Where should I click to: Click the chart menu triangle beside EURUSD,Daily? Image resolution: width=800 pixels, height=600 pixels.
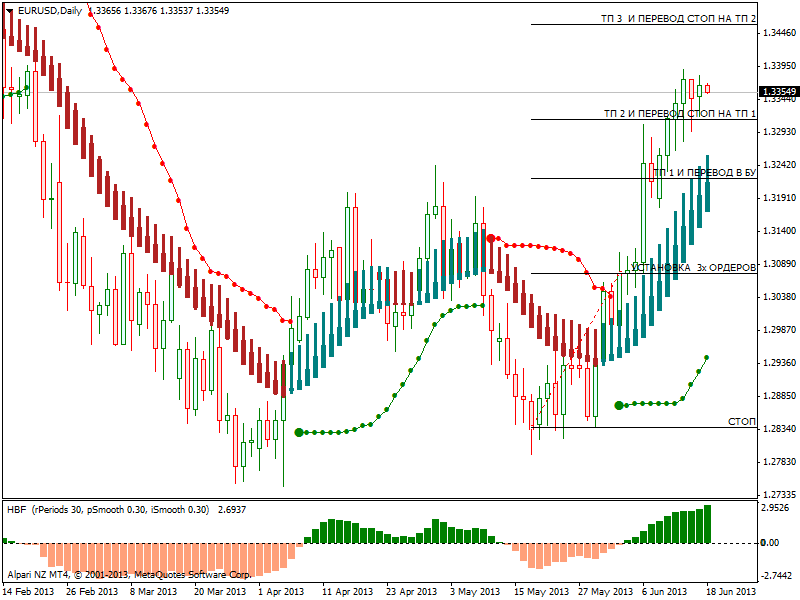coord(10,11)
